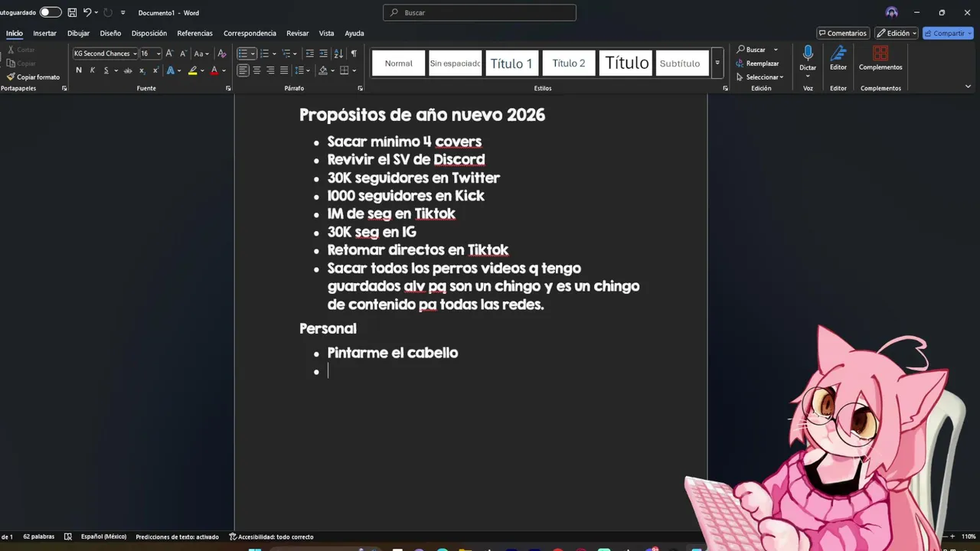
Task: Open the Editor proofing tool
Action: (838, 58)
